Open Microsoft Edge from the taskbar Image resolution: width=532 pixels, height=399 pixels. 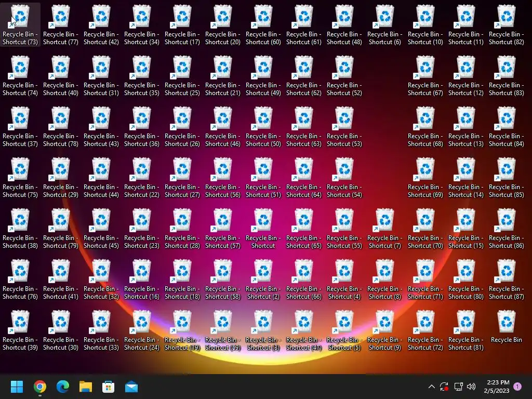[x=63, y=387]
